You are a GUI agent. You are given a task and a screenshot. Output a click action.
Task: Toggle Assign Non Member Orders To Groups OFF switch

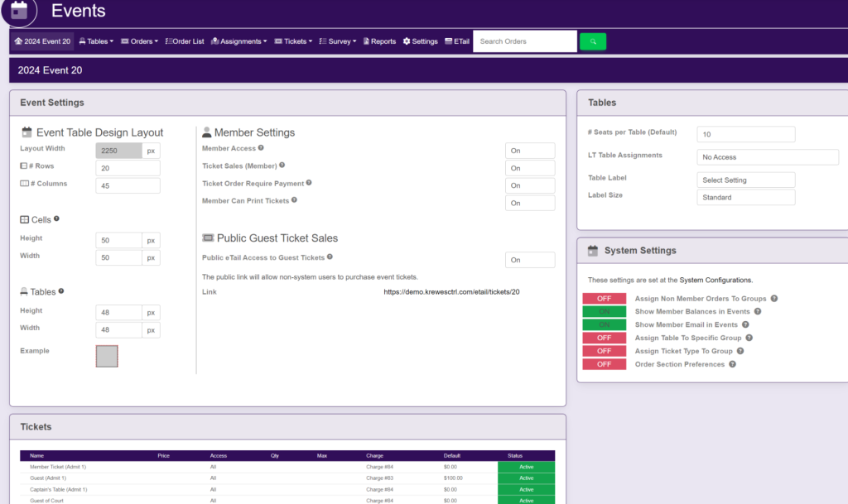click(x=604, y=299)
